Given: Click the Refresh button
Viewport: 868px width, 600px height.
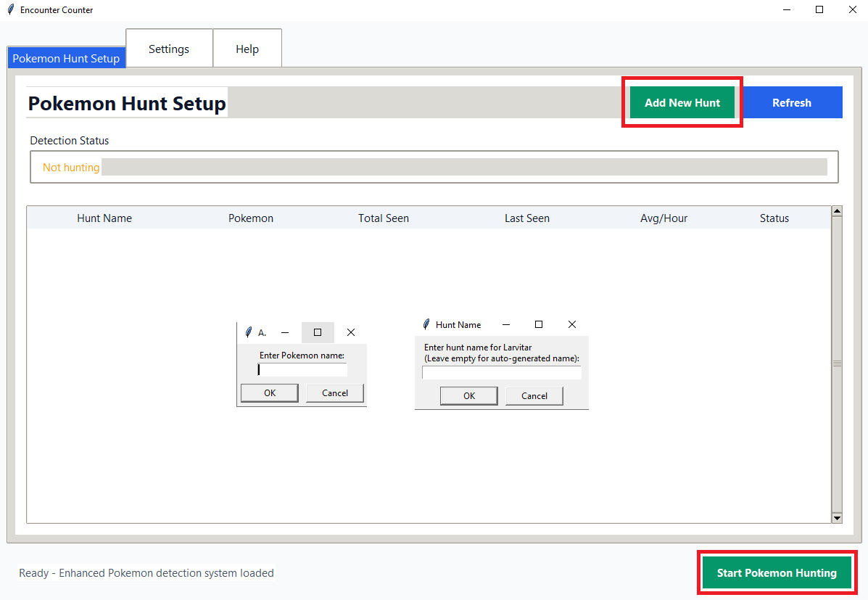Looking at the screenshot, I should point(792,102).
